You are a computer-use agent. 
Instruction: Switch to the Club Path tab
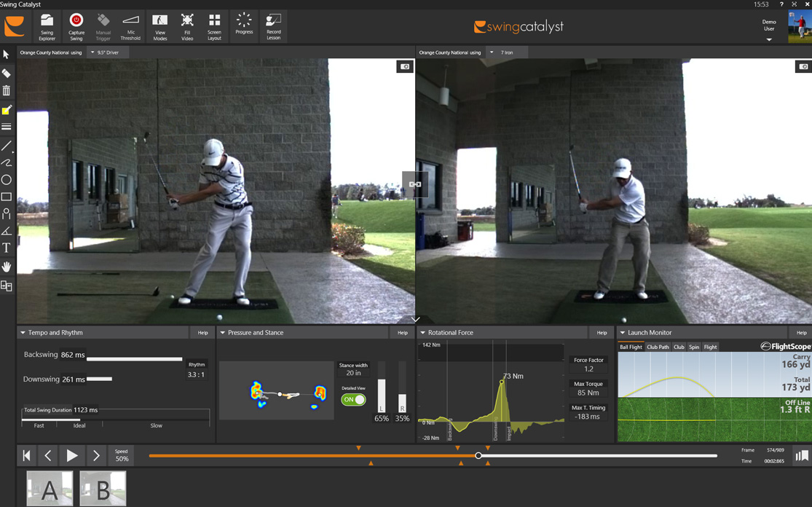(x=658, y=347)
